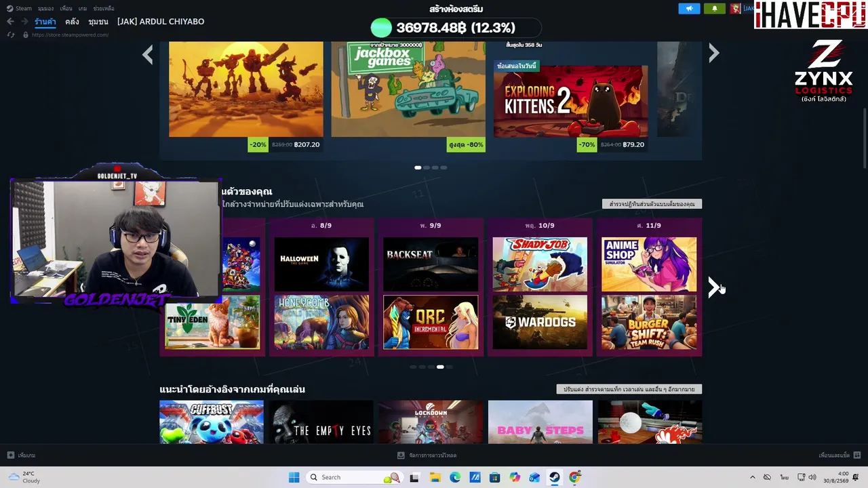This screenshot has width=868, height=488.
Task: Open the Exploding Kittens 2 offer
Action: point(570,101)
